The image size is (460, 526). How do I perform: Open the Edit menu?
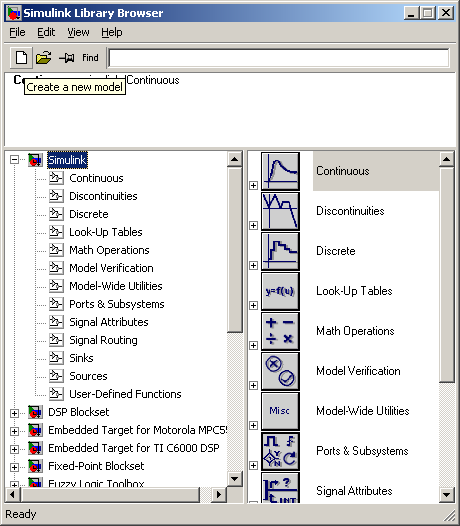[46, 32]
